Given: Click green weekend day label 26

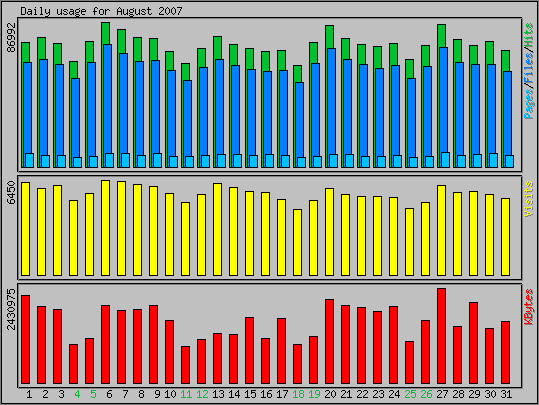Looking at the screenshot, I should pyautogui.click(x=426, y=394).
